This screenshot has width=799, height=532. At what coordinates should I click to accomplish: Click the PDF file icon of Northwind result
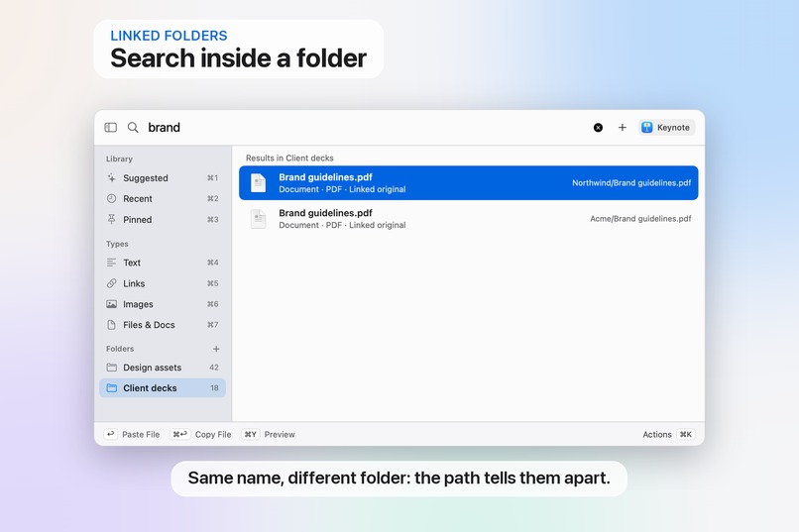259,182
